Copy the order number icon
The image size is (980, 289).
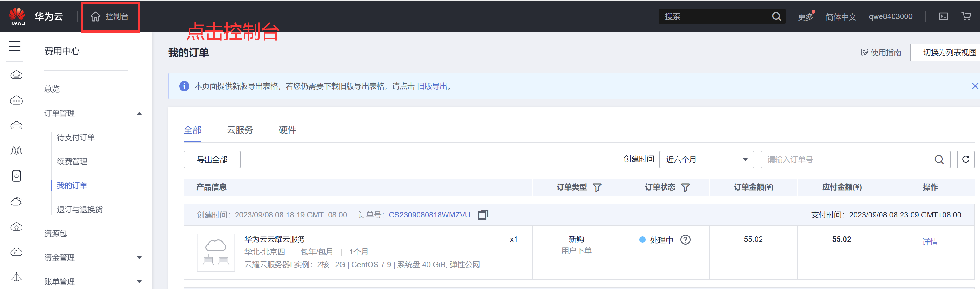pyautogui.click(x=483, y=215)
